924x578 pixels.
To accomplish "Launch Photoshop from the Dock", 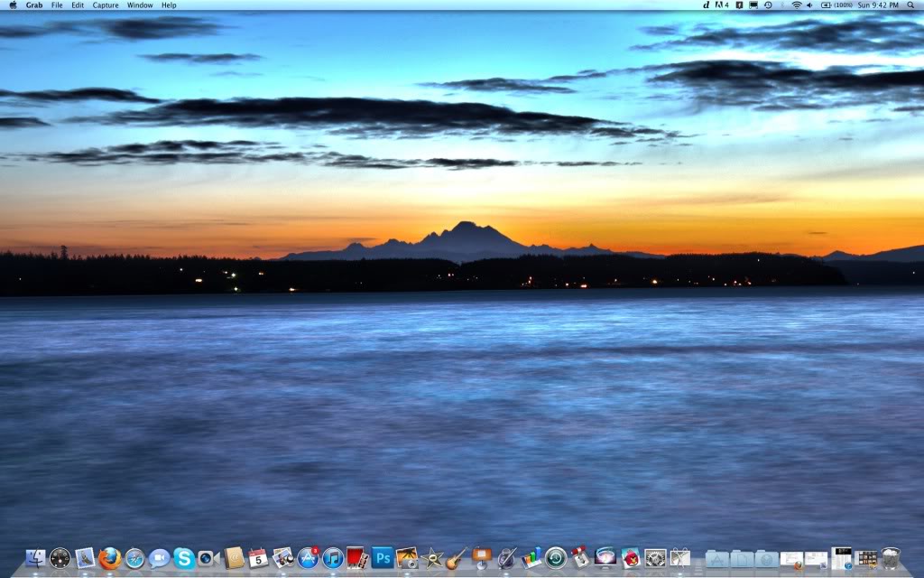I will (382, 557).
